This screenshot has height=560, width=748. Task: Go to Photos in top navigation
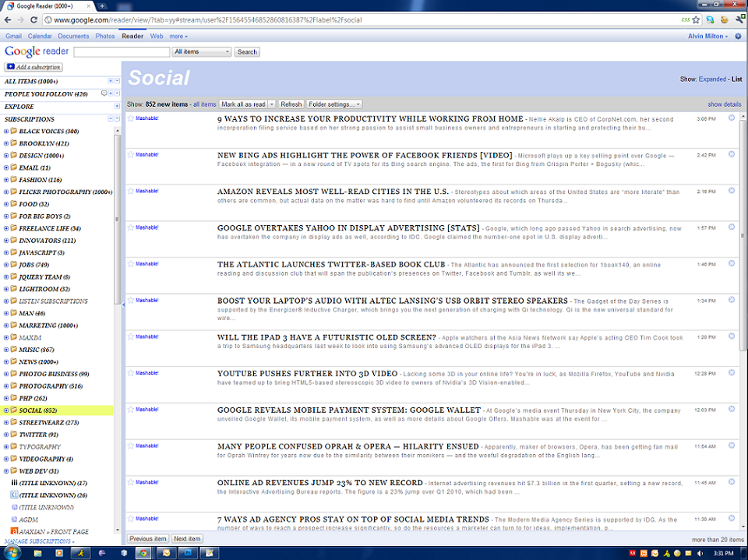coord(105,37)
